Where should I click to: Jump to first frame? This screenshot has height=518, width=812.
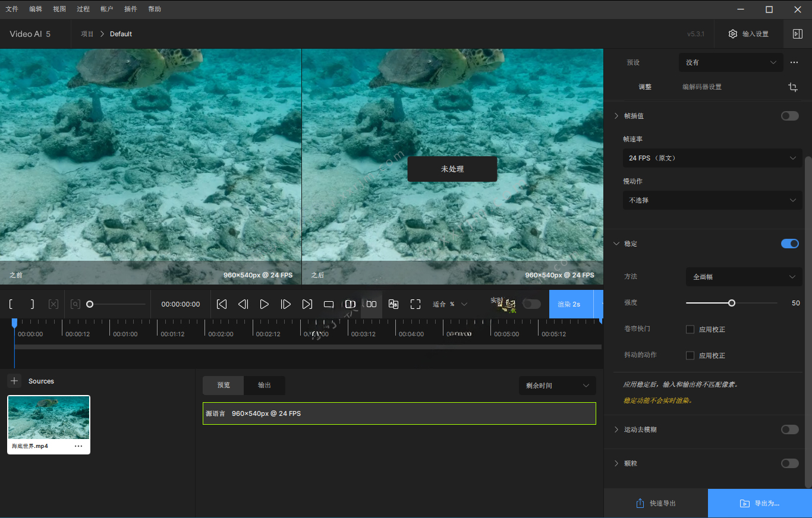(x=222, y=304)
